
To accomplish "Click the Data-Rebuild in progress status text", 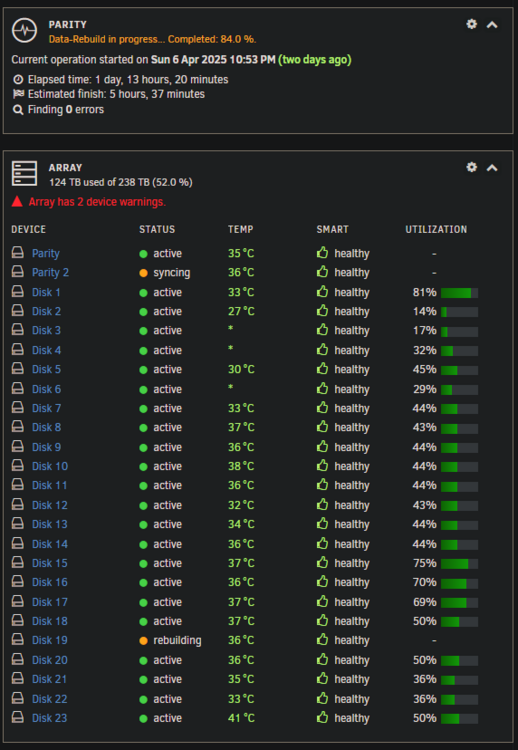I will pos(152,39).
